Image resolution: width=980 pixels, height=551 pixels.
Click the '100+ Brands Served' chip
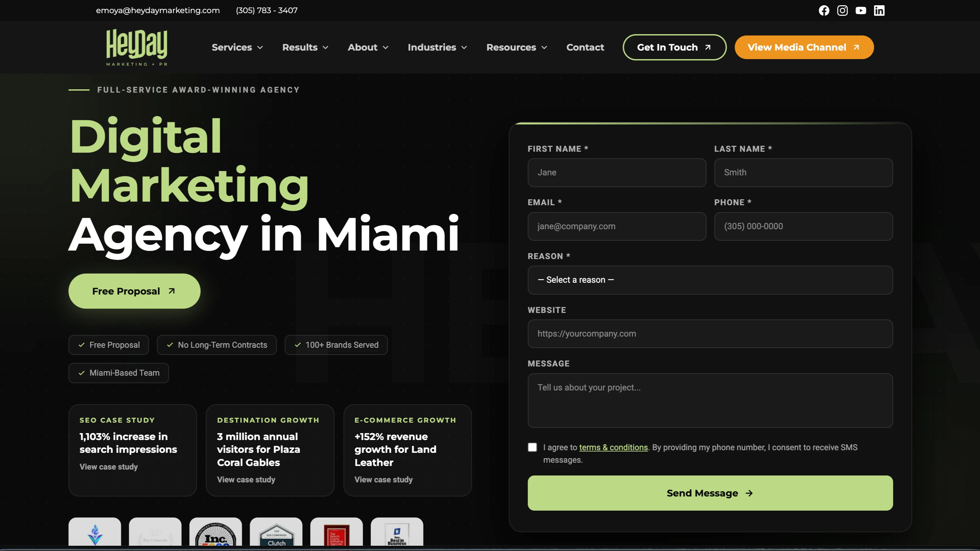[336, 345]
